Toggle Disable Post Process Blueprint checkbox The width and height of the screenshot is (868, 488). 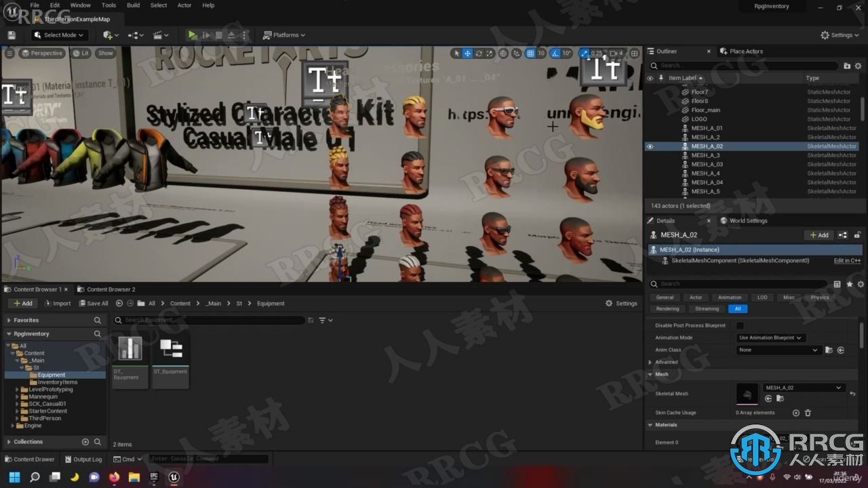coord(740,325)
